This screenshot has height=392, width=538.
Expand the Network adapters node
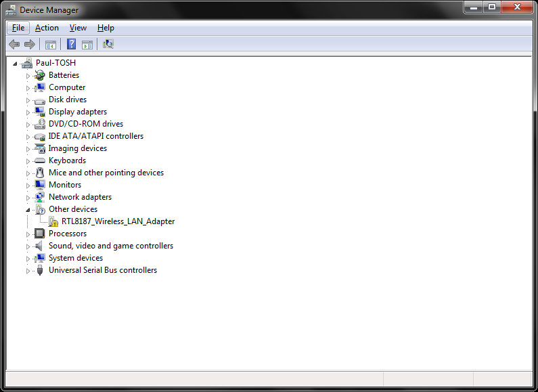pyautogui.click(x=28, y=197)
